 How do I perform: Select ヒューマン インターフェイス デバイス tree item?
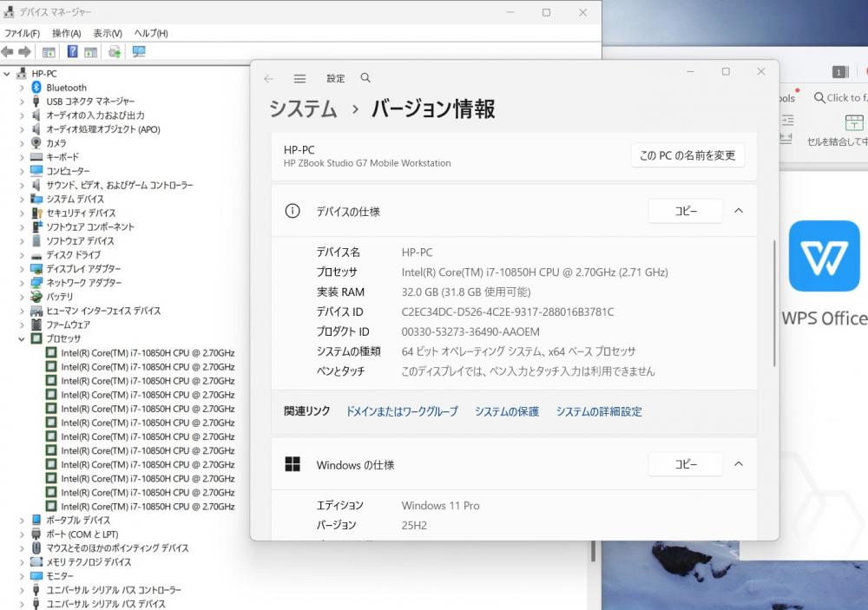pos(103,311)
